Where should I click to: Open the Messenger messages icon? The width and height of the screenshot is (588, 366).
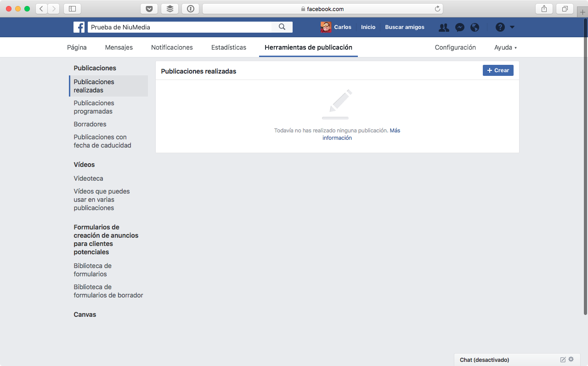tap(459, 28)
